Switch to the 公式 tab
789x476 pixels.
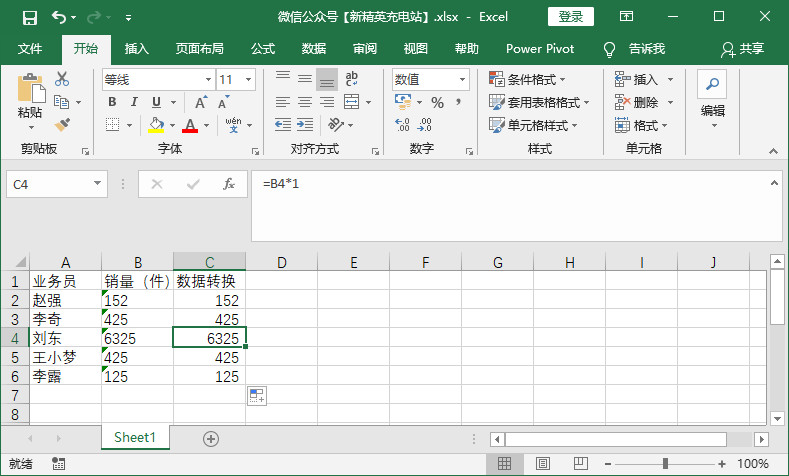coord(263,49)
